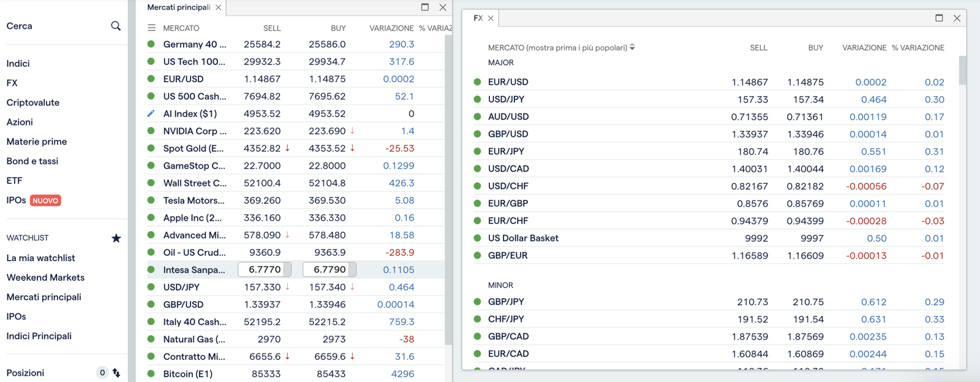The width and height of the screenshot is (980, 382).
Task: Select the EUR/USD row in FX panel
Action: point(709,82)
